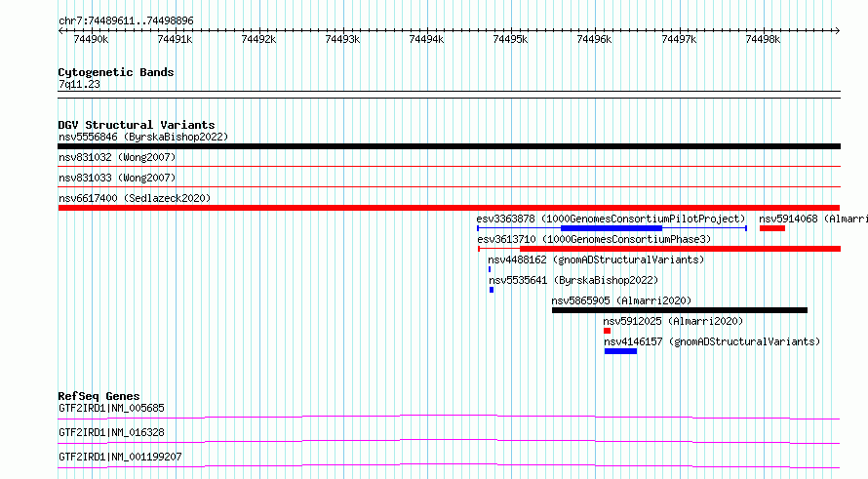Screen dimensions: 868x479
Task: Select nsv5535641 (ByrskaBishop2022) label
Action: 573,280
